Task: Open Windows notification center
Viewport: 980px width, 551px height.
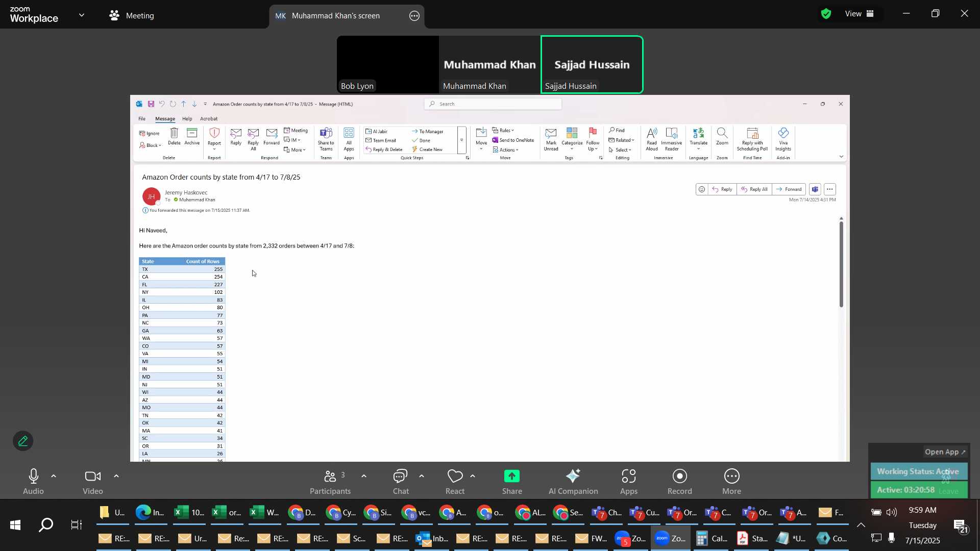Action: pyautogui.click(x=961, y=525)
